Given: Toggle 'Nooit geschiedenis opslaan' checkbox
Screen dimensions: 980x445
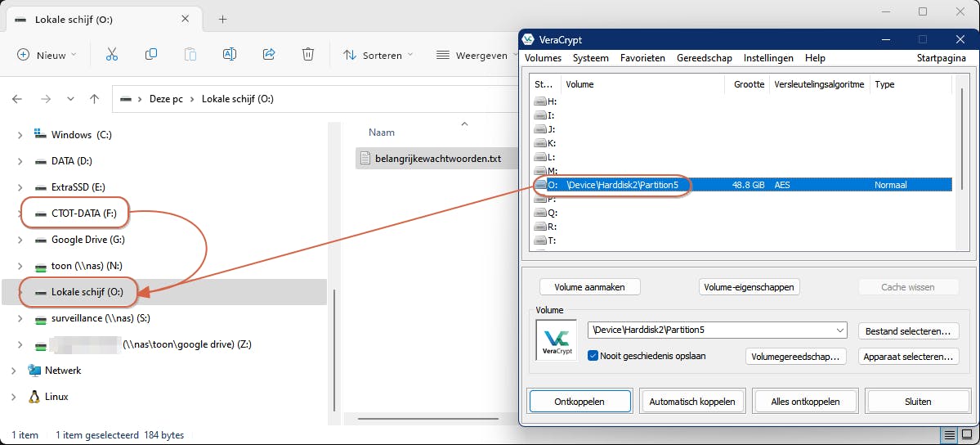Looking at the screenshot, I should coord(593,356).
